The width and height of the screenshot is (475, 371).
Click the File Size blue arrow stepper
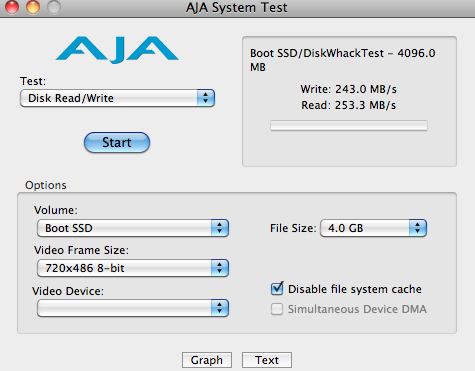418,228
